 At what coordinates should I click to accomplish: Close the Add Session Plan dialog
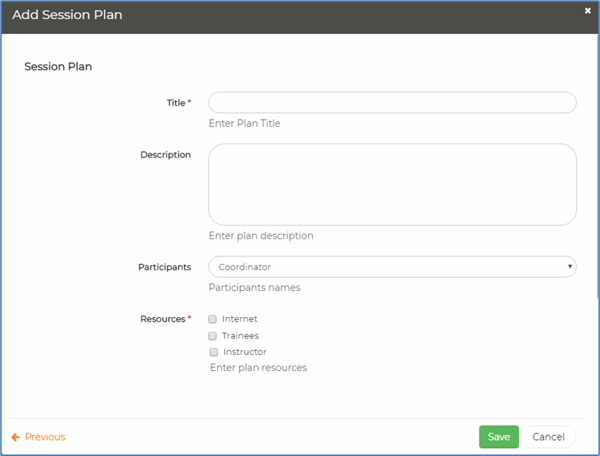587,11
